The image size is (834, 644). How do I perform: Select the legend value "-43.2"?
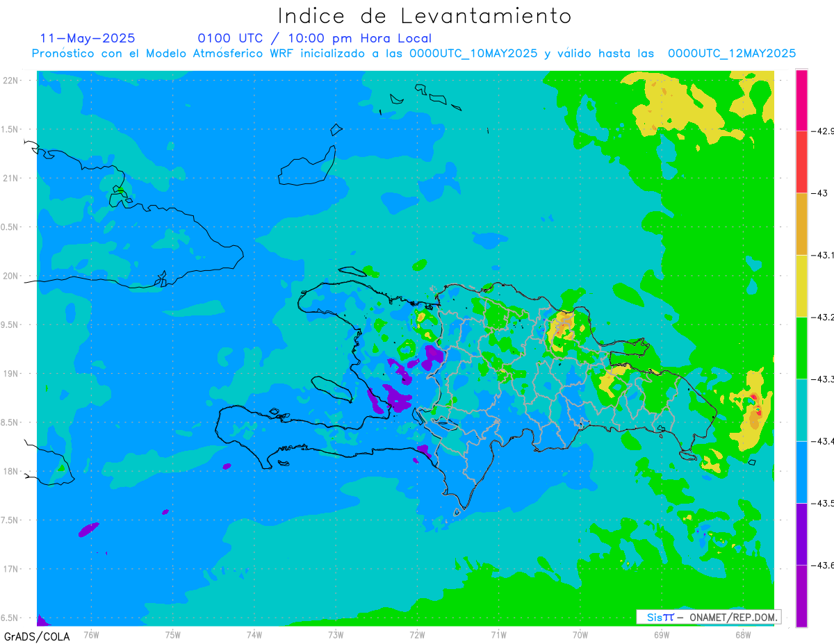click(x=823, y=317)
